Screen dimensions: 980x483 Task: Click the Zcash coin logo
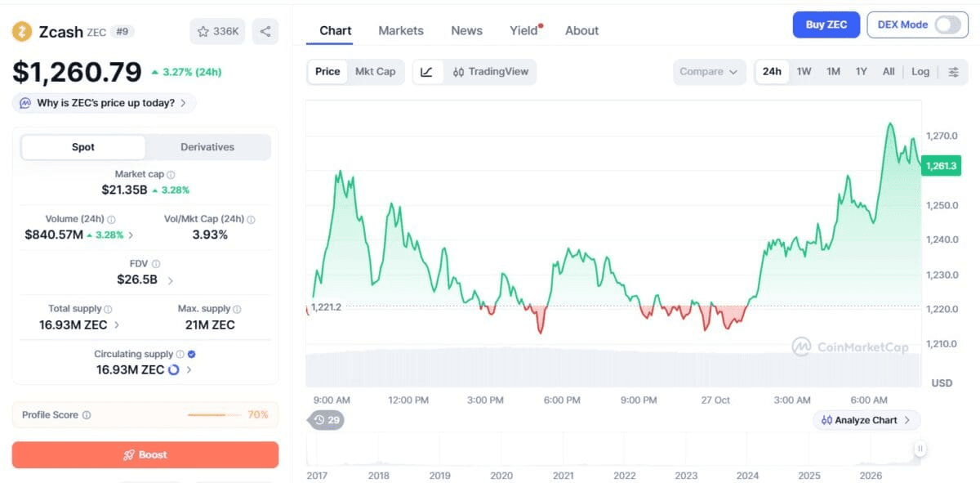(22, 32)
